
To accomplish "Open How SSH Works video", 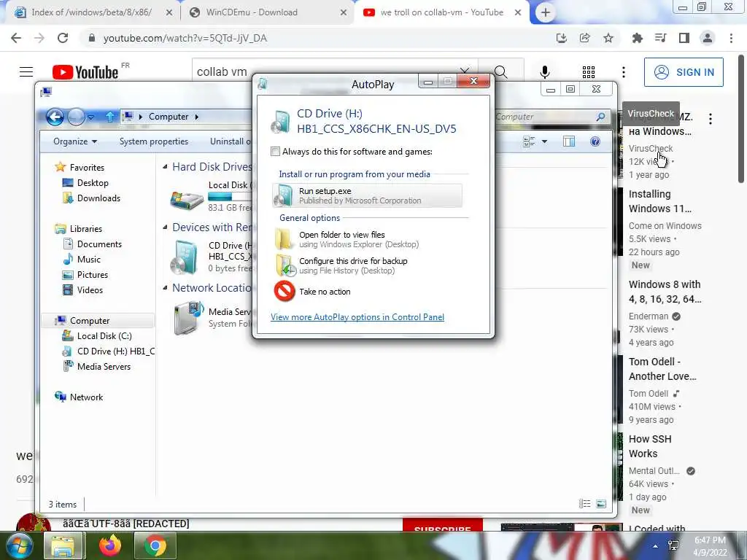I will 650,446.
